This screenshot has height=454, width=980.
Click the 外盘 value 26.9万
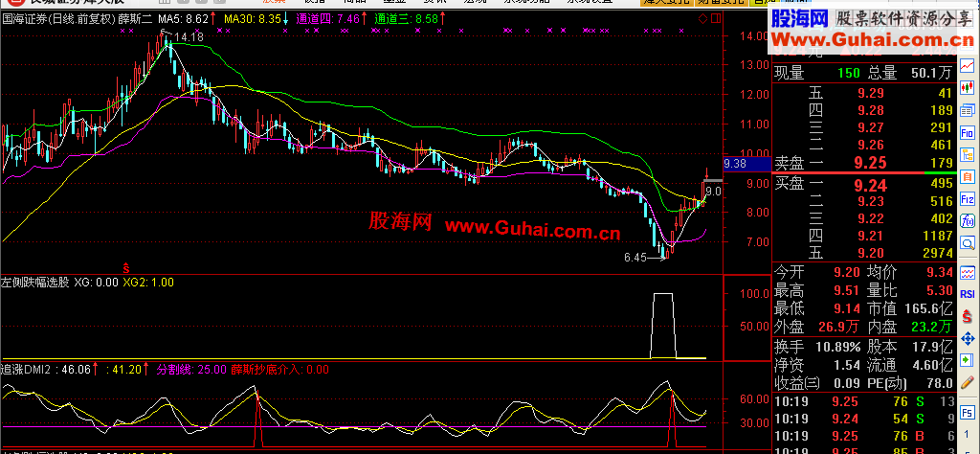tap(838, 327)
